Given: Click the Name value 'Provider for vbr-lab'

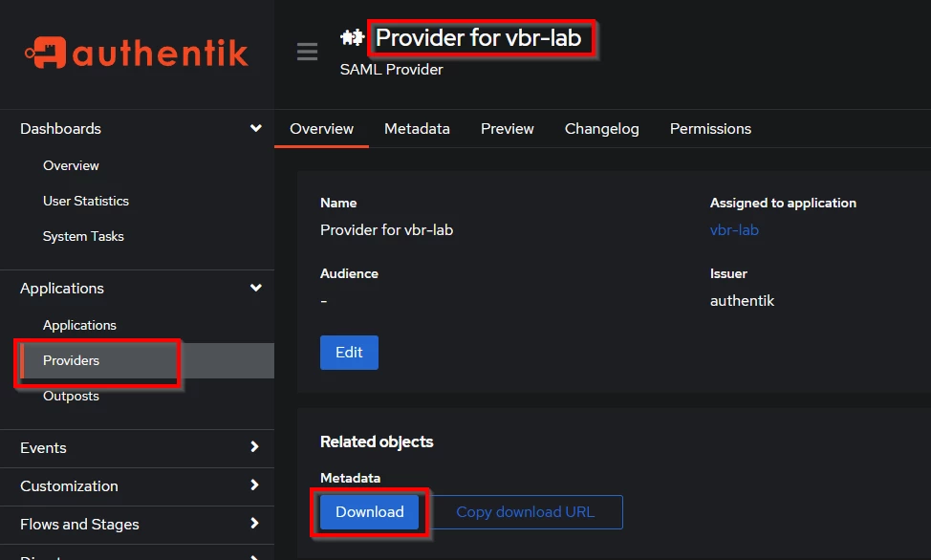Looking at the screenshot, I should click(386, 229).
